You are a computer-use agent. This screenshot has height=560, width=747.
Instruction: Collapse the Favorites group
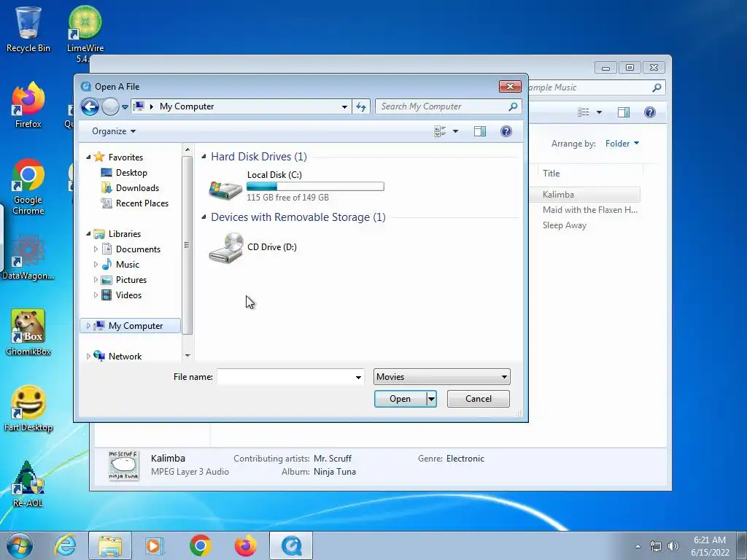pyautogui.click(x=88, y=157)
